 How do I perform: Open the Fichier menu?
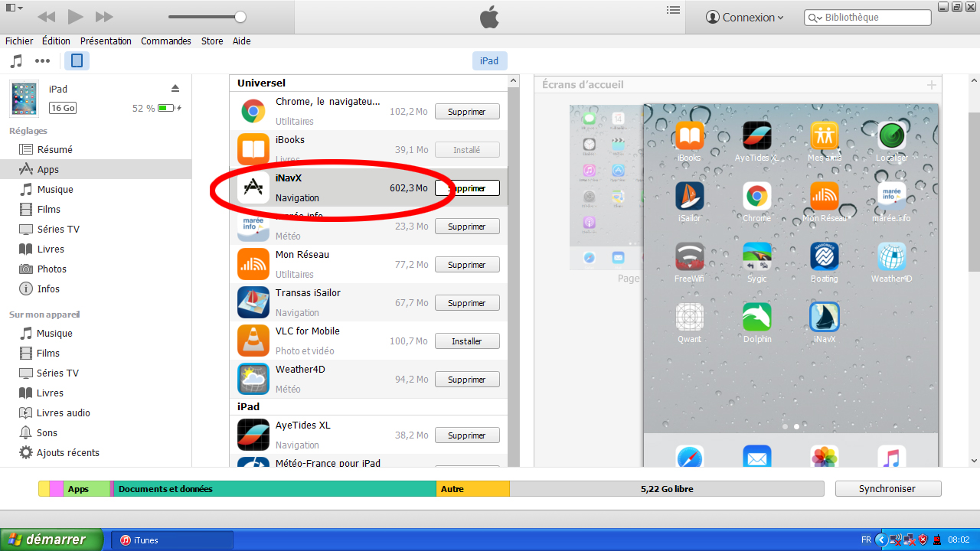pos(19,41)
